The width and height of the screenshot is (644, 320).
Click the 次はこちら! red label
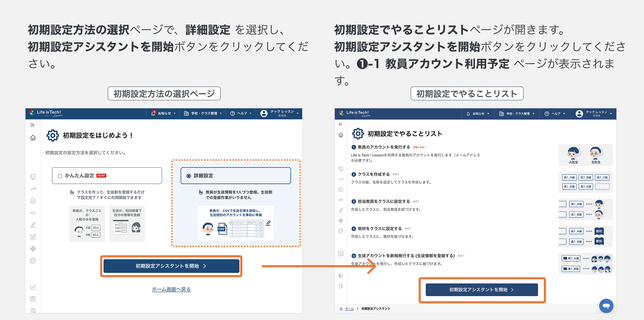(x=420, y=147)
